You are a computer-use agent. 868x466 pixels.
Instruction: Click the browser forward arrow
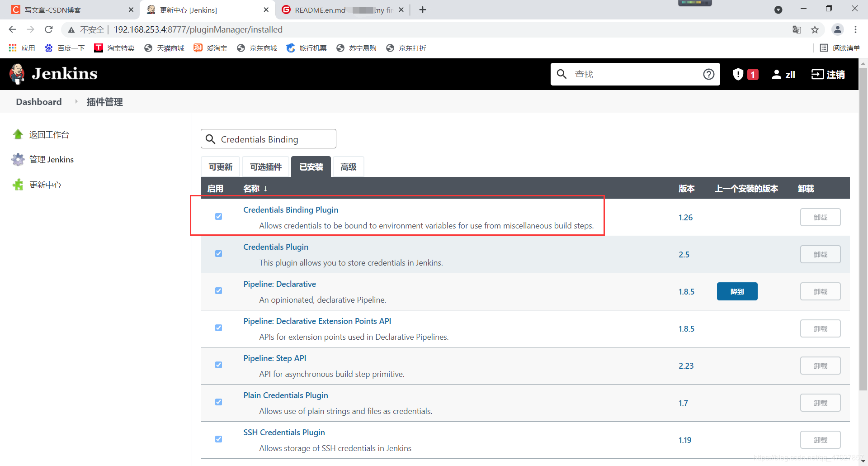pyautogui.click(x=30, y=29)
